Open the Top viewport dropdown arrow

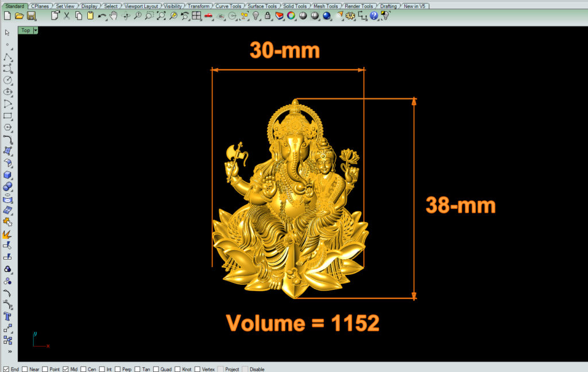point(36,30)
